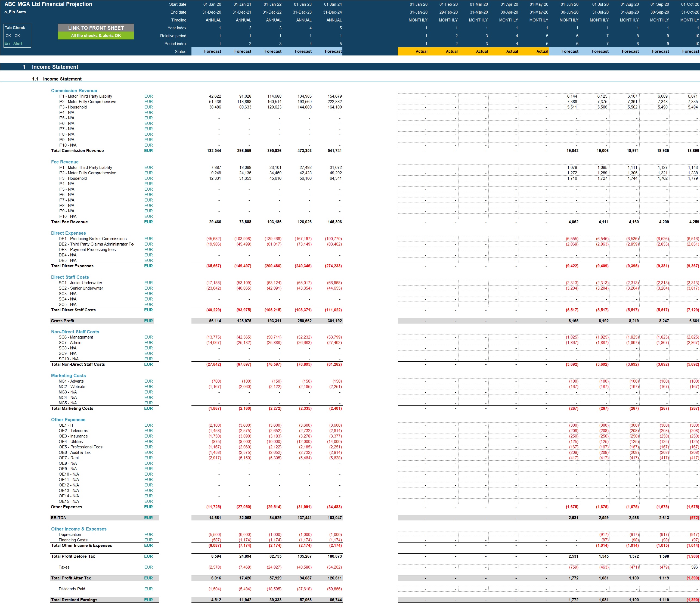700x608 pixels.
Task: Click the OE4 - Utilities label
Action: [x=71, y=442]
